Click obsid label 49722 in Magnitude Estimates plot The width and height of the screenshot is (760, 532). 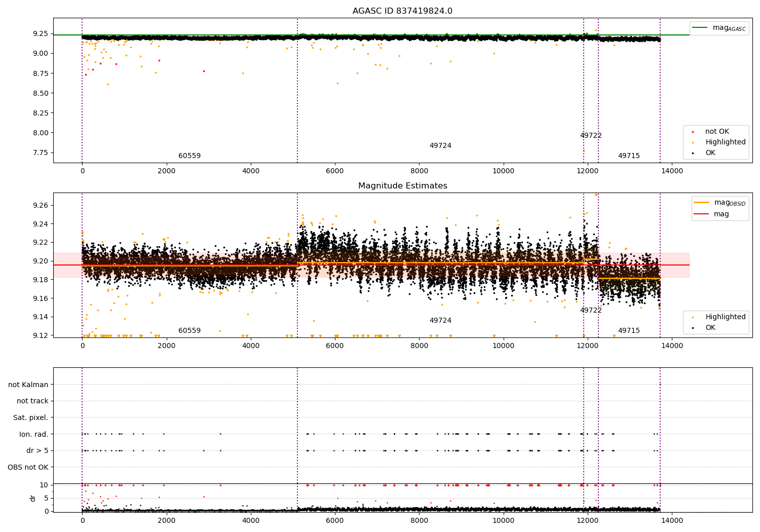[591, 311]
